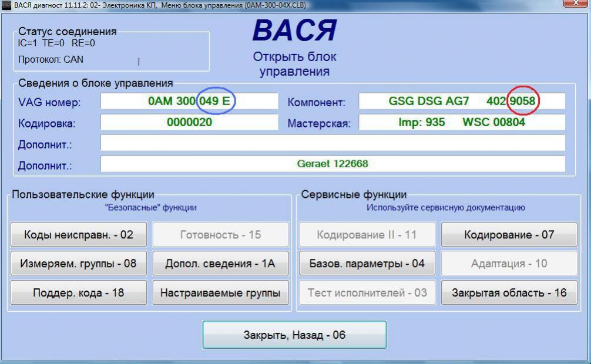Open Закрытая область - 16

click(509, 292)
